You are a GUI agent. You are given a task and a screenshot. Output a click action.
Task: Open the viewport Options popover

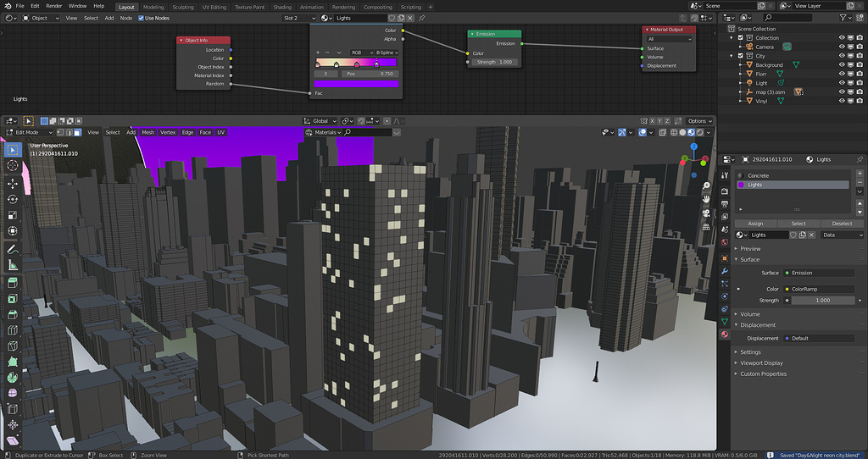tap(699, 120)
